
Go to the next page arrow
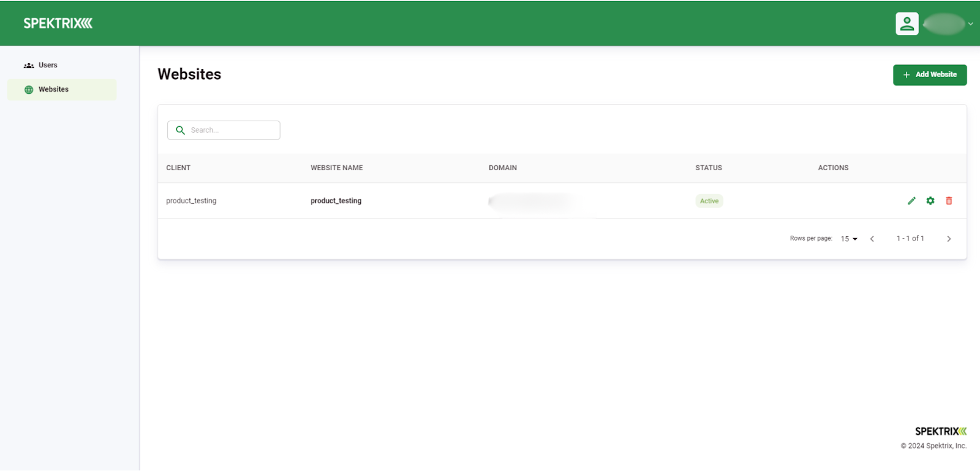point(949,239)
